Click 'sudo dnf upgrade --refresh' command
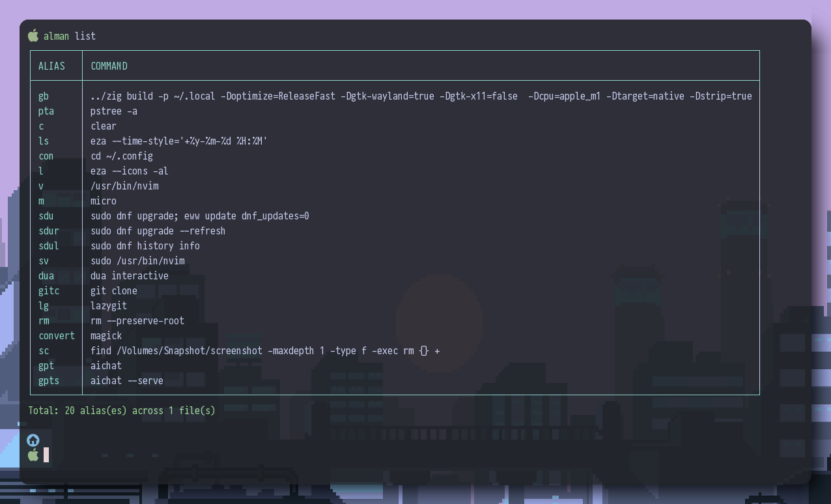The height and width of the screenshot is (504, 831). (x=158, y=231)
